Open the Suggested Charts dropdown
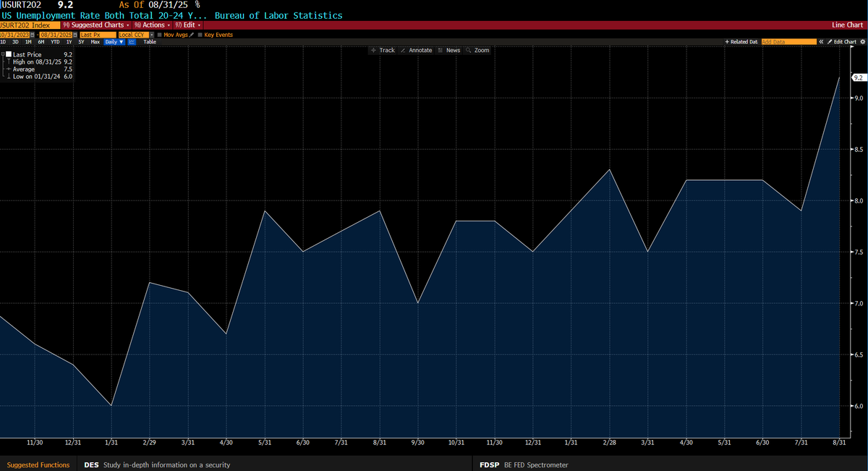The image size is (868, 471). click(96, 25)
